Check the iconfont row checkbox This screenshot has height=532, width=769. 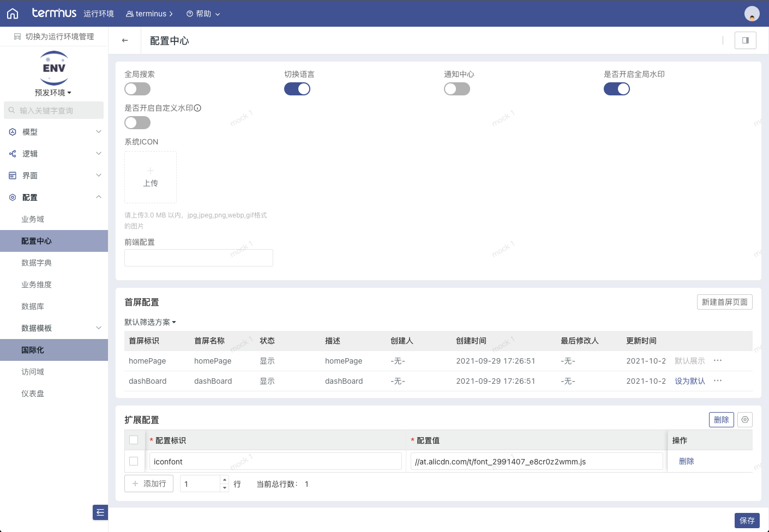click(x=134, y=461)
